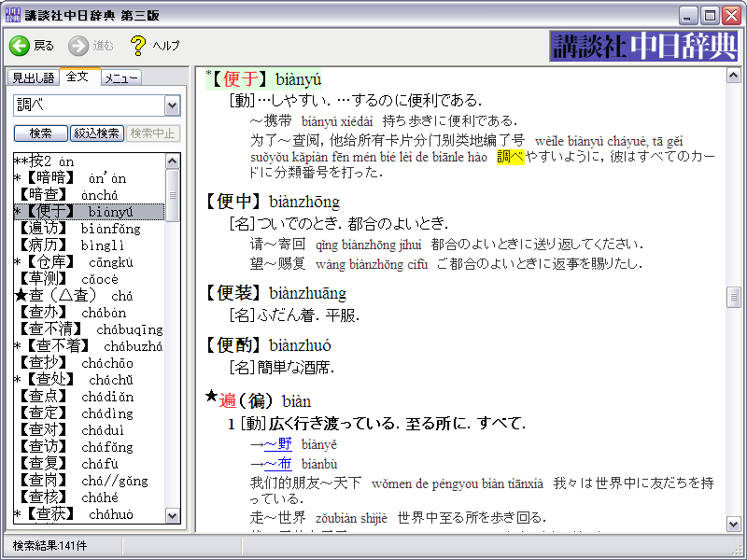This screenshot has height=560, width=747.
Task: Click the results list scroll down arrow
Action: coord(173,516)
